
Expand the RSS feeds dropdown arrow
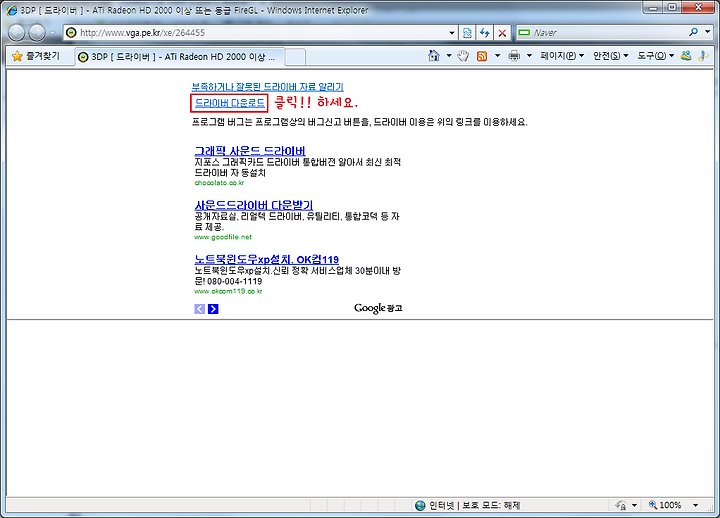497,56
